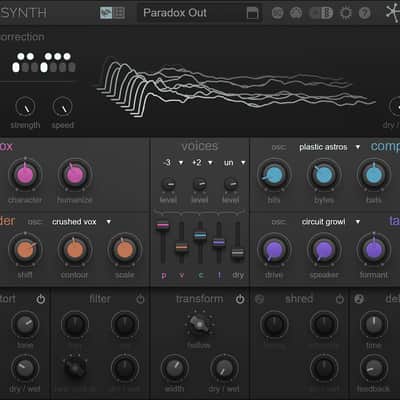Click the pink character knob
This screenshot has height=400, width=400.
25,175
